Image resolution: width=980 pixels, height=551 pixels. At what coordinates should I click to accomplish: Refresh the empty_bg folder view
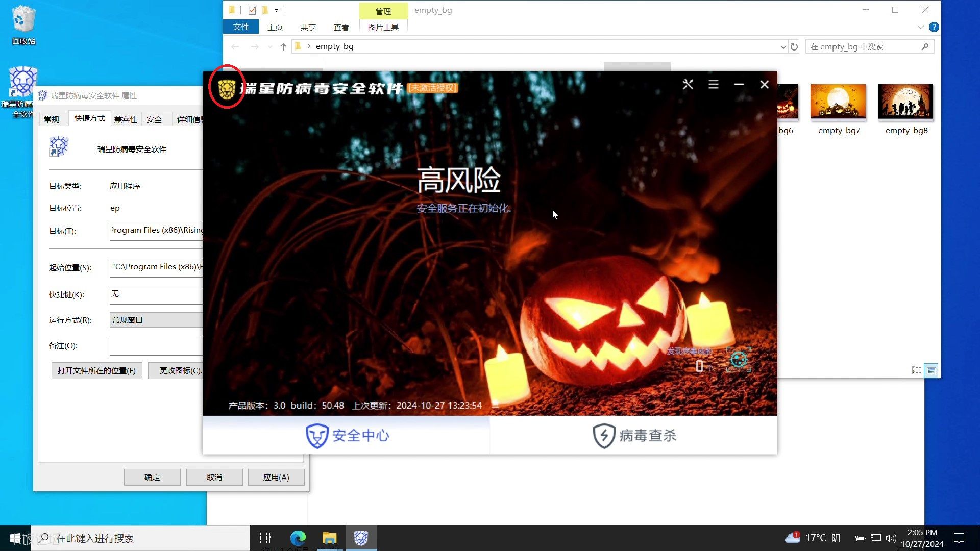(x=794, y=46)
